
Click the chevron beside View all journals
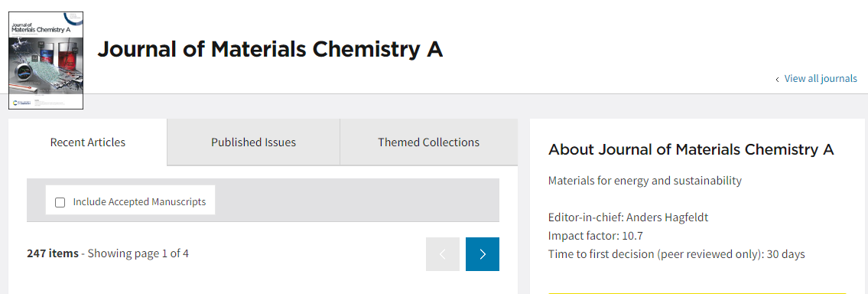coord(777,80)
